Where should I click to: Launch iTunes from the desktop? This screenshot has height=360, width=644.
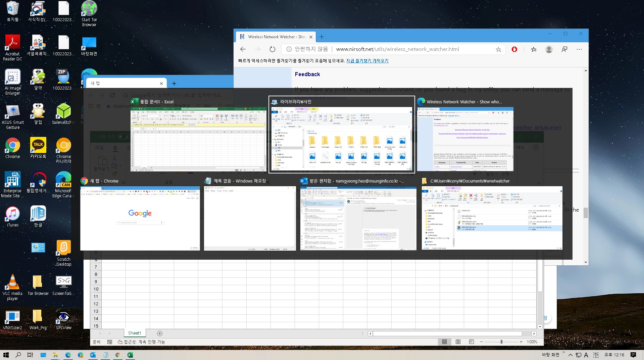pos(13,217)
